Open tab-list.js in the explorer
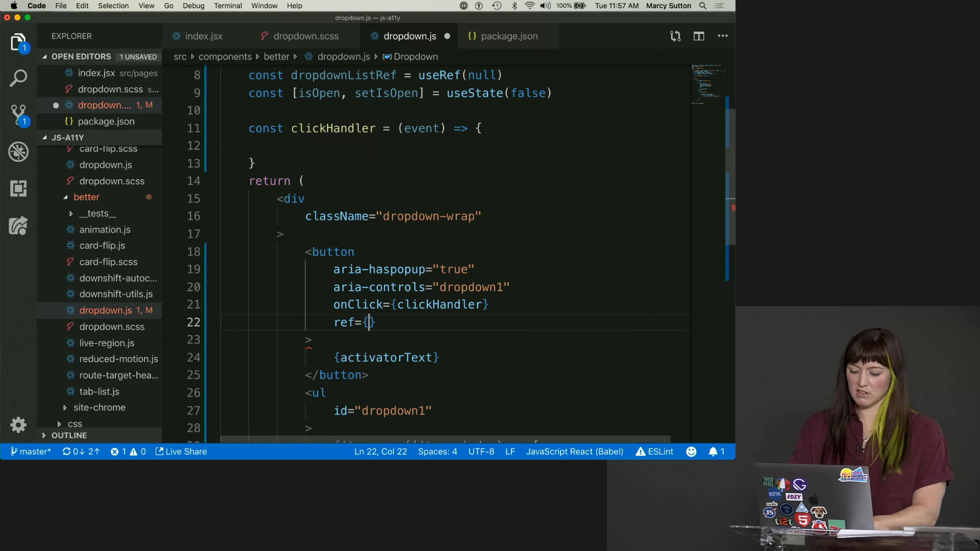980x551 pixels. coord(99,392)
